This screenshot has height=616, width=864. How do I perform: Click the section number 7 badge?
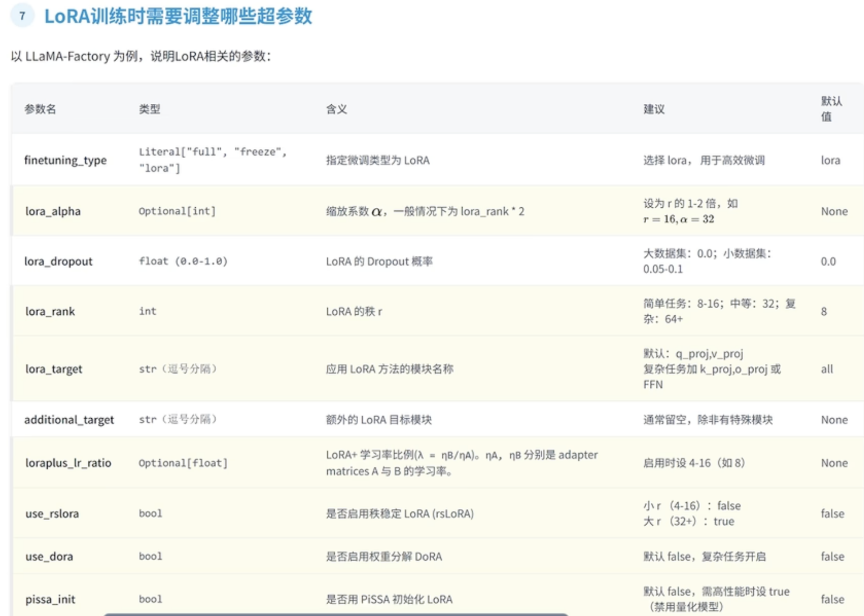pos(22,16)
